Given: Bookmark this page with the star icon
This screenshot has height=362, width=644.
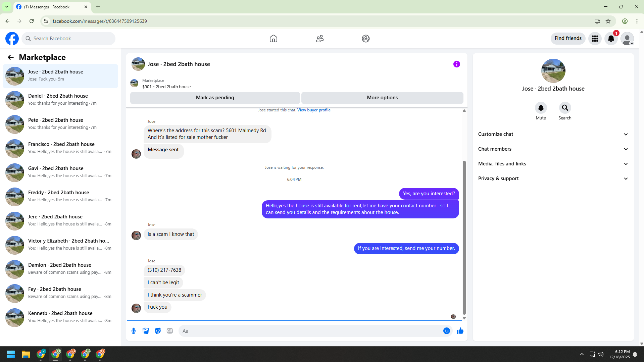Looking at the screenshot, I should 608,21.
